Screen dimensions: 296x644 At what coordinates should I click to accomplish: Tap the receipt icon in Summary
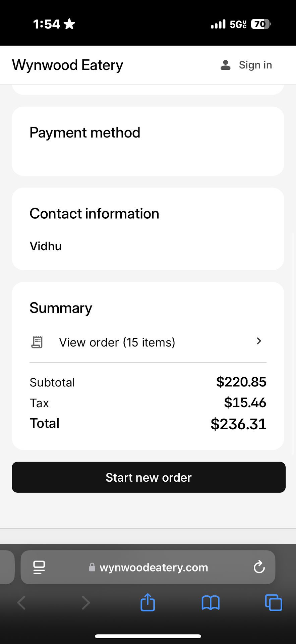[37, 342]
